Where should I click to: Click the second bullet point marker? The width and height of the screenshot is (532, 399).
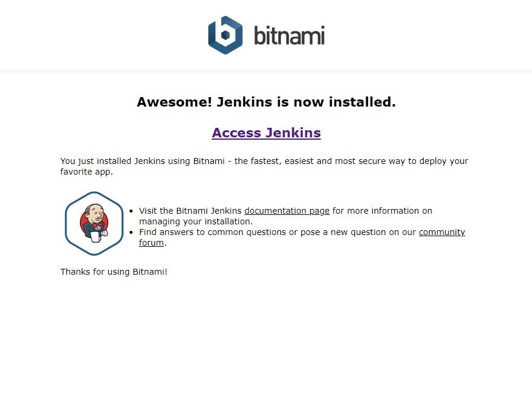[x=131, y=233]
